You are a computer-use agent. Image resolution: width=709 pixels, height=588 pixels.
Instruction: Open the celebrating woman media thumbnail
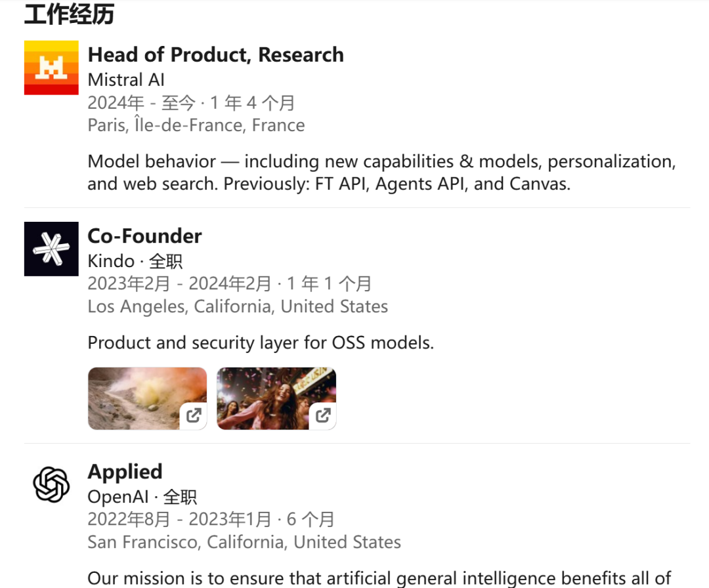pyautogui.click(x=269, y=394)
